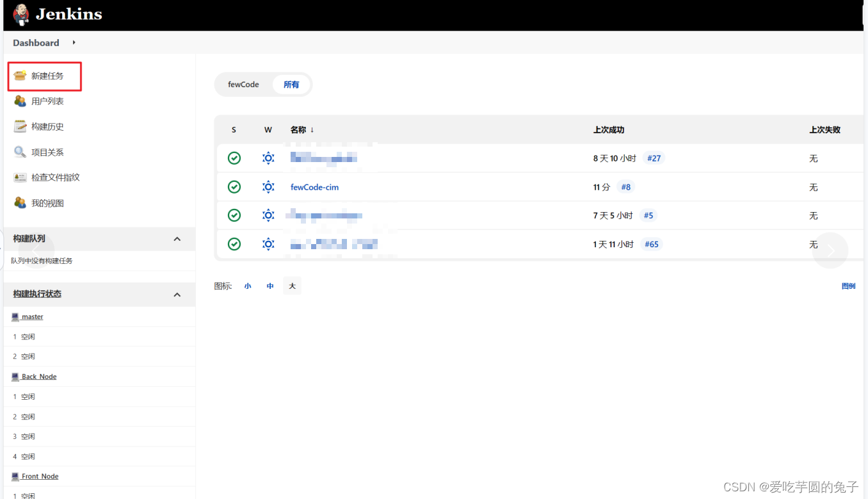Open the 检查文件指纹 link
Viewport: 868px width, 499px height.
pyautogui.click(x=56, y=177)
